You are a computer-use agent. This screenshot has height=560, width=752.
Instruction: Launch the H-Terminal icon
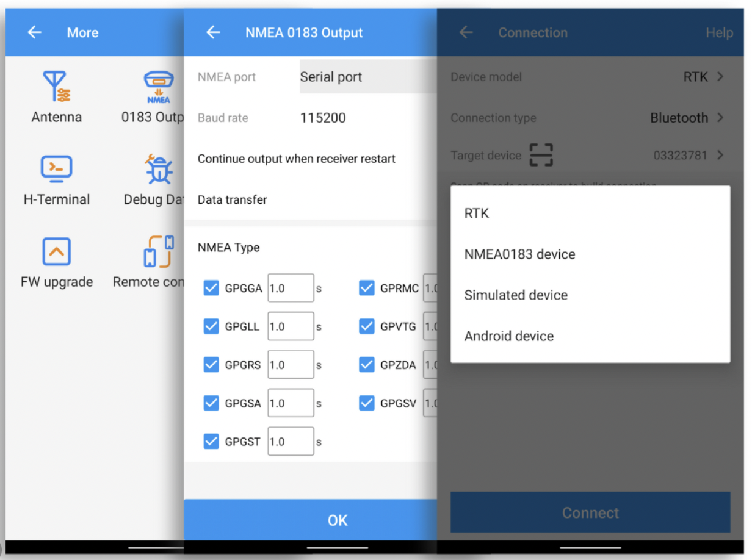pos(56,169)
